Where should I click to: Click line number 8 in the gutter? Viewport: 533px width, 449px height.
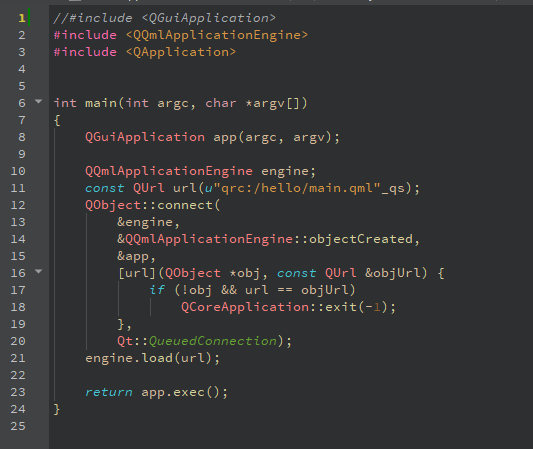[22, 137]
